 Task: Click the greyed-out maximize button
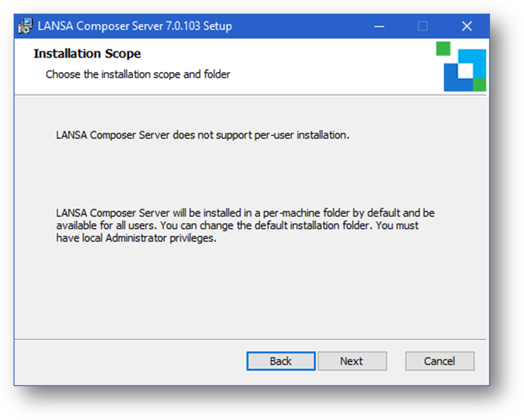point(422,26)
